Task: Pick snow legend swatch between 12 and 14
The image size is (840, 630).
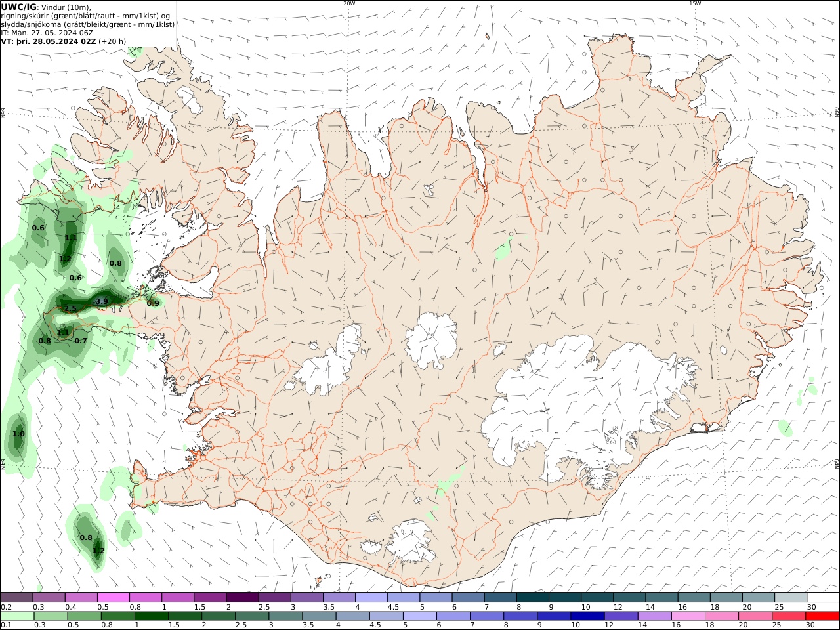Action: click(629, 597)
